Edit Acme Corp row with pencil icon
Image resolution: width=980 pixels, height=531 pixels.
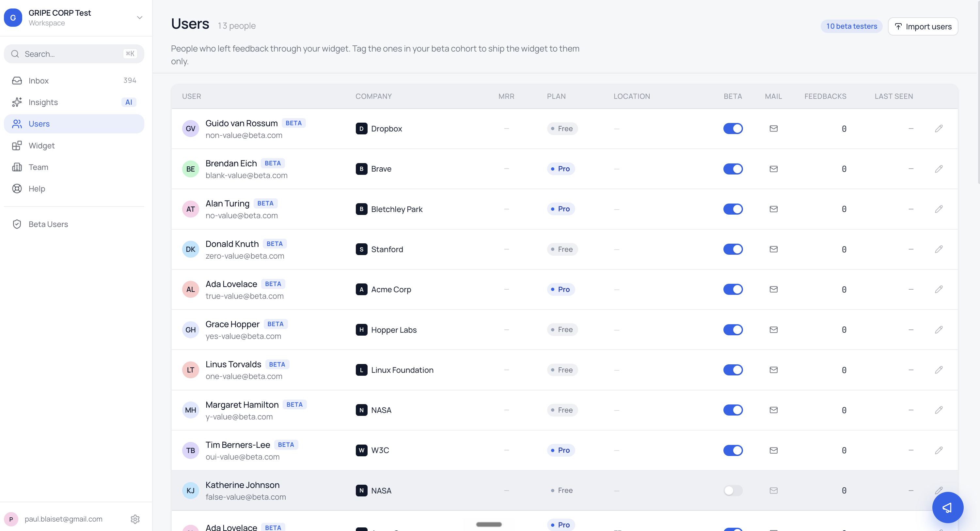pyautogui.click(x=939, y=289)
